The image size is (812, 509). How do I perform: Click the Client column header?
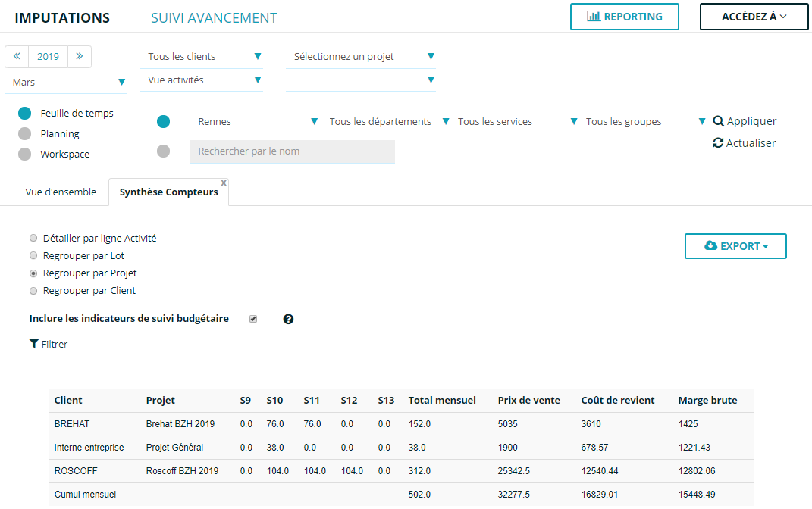point(68,401)
